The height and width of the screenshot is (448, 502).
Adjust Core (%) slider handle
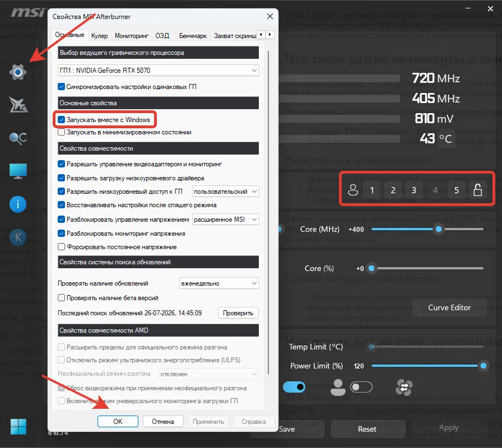pos(371,268)
